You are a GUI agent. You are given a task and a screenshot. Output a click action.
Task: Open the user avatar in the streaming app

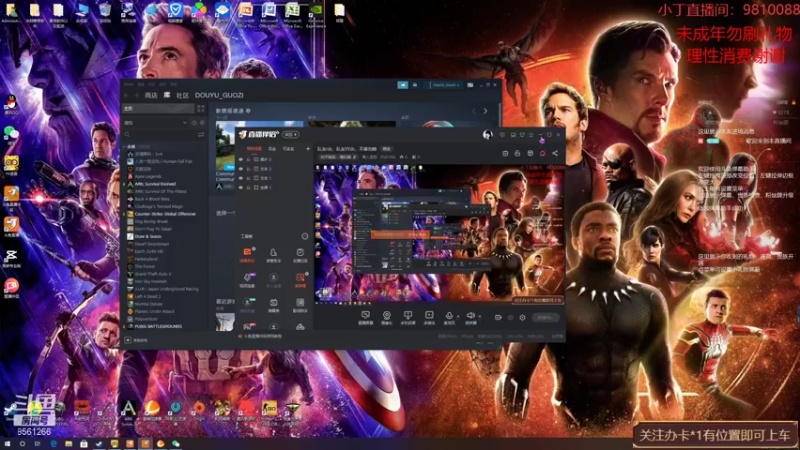click(x=487, y=134)
